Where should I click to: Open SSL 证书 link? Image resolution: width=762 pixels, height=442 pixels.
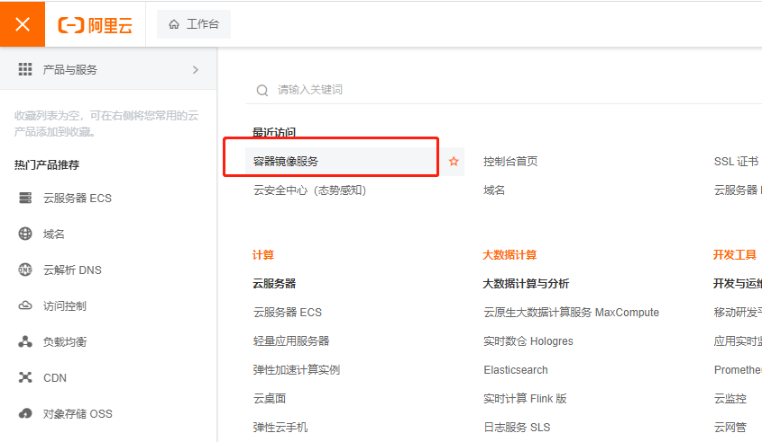coord(736,161)
